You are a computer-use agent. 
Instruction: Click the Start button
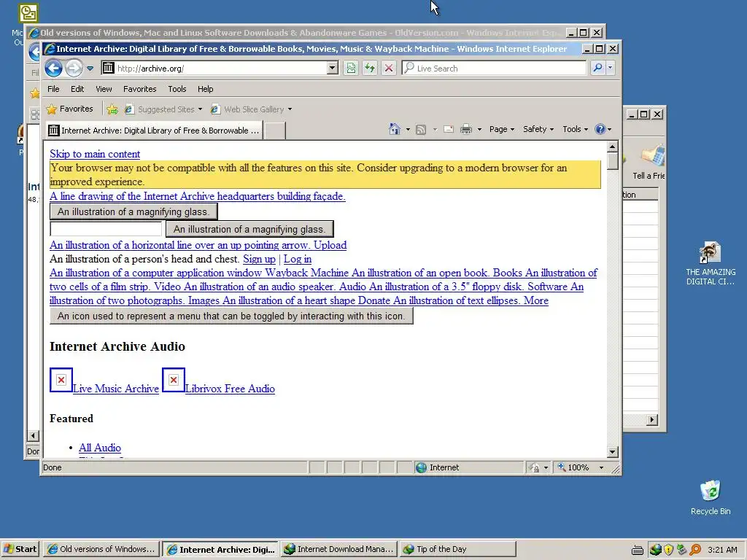click(20, 549)
